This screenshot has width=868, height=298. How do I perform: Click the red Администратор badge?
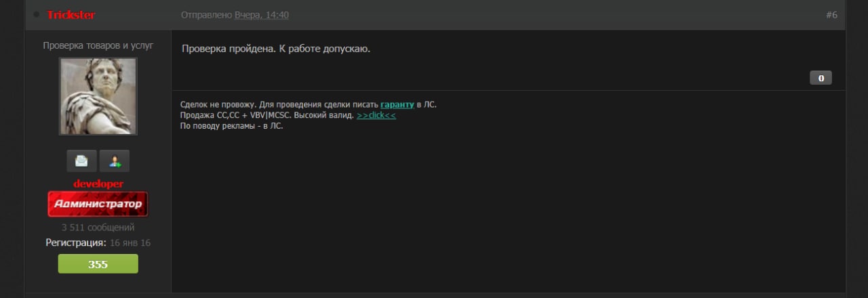pyautogui.click(x=98, y=204)
